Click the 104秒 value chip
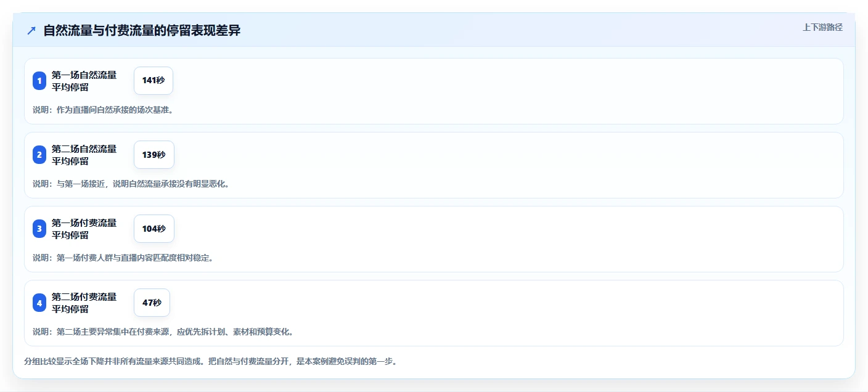 [154, 229]
